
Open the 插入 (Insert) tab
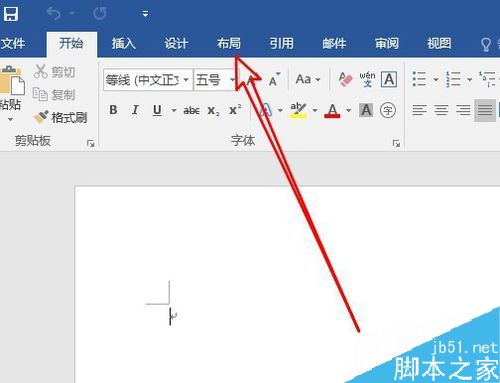[124, 43]
